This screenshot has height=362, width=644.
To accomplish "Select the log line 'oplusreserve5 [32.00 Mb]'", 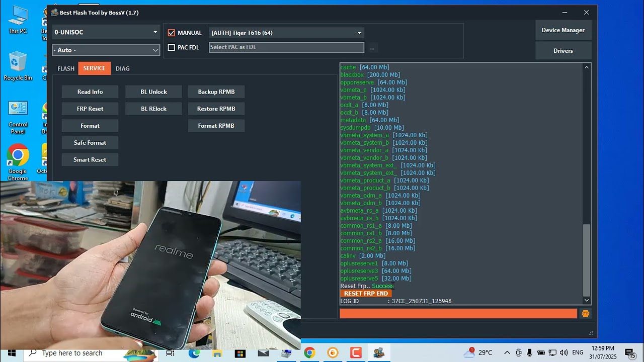I will coord(376,279).
